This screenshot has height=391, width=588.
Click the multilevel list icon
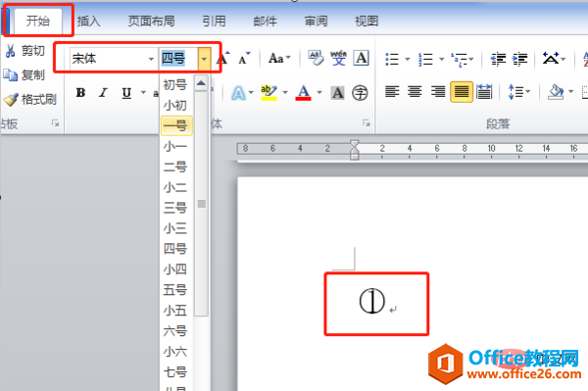(460, 59)
